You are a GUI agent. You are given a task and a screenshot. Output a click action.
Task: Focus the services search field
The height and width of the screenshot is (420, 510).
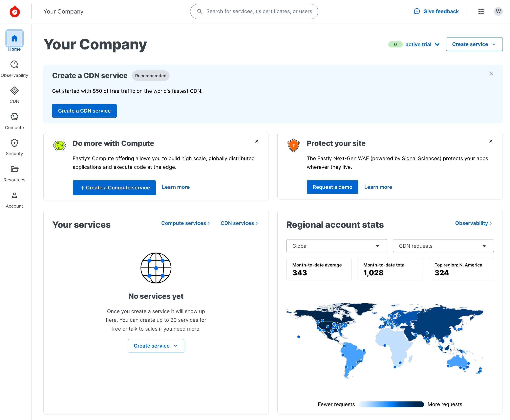tap(259, 11)
